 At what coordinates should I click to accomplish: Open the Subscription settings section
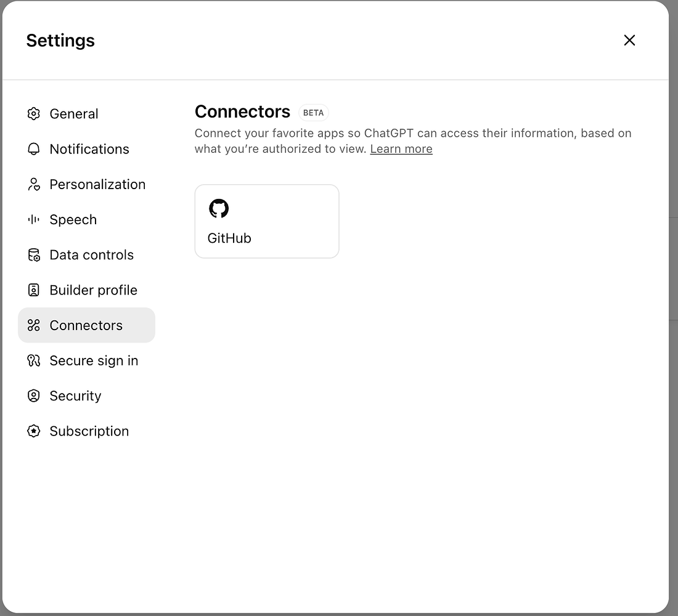(89, 431)
